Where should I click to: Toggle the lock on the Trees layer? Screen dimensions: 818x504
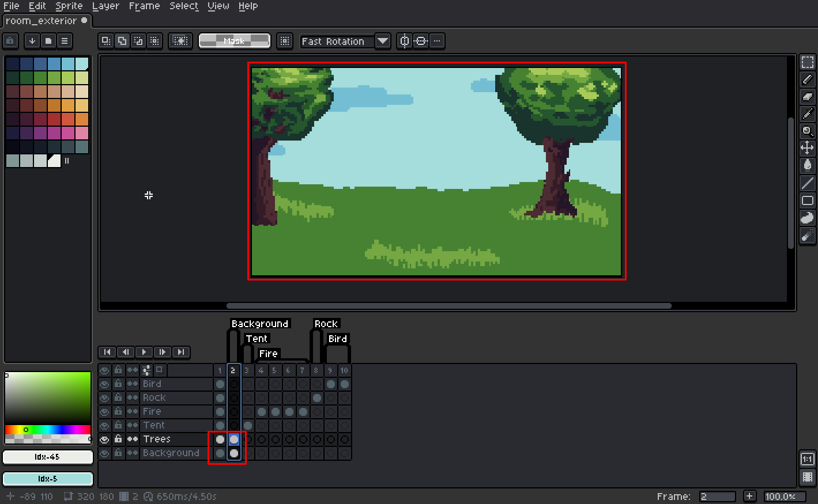[118, 439]
